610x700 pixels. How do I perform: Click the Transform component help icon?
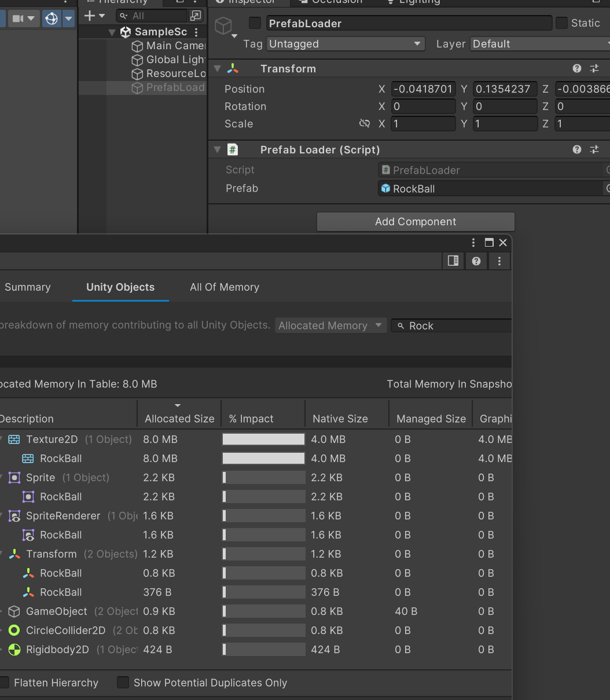tap(576, 68)
